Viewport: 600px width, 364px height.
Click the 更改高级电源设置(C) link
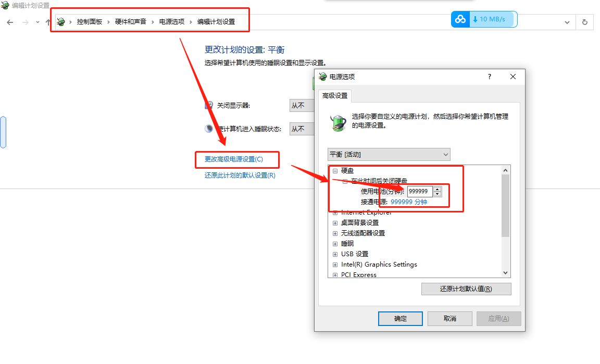coord(234,159)
